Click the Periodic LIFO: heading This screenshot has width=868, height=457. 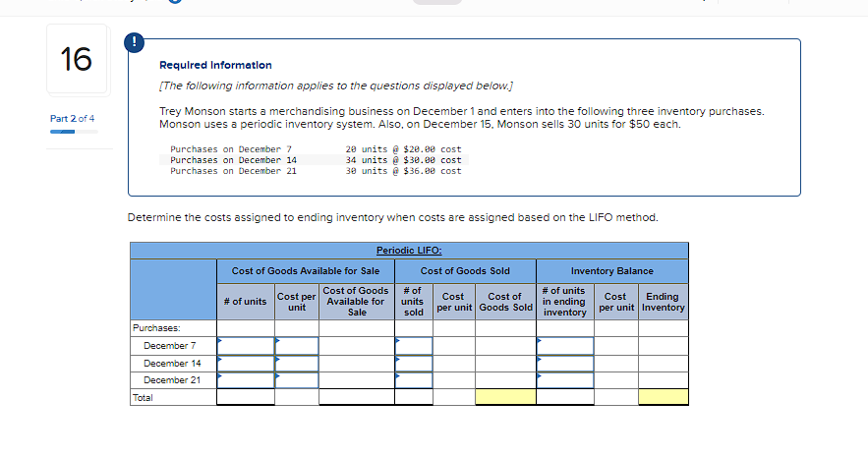409,251
